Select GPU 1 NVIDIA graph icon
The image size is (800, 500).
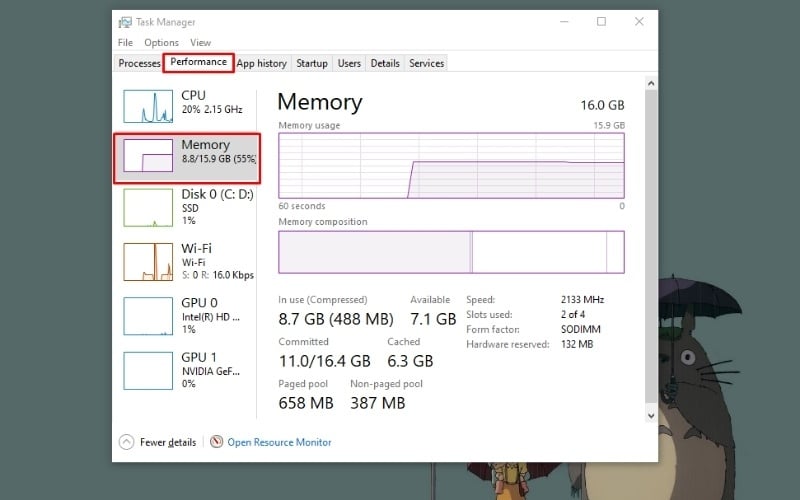pyautogui.click(x=148, y=369)
